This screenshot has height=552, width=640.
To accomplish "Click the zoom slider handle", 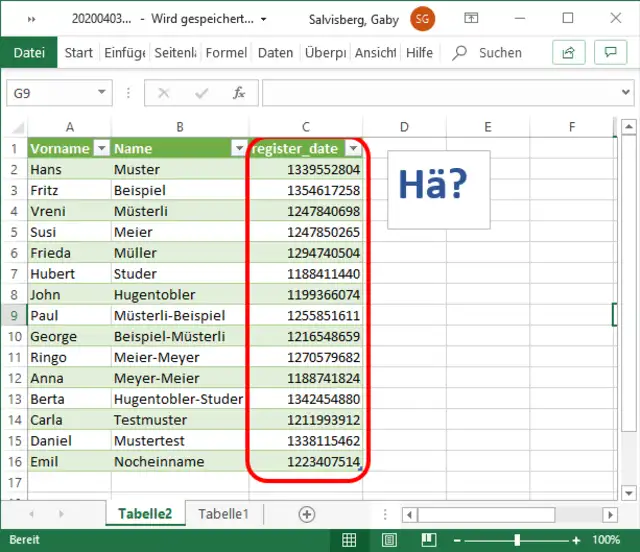I will [x=517, y=540].
